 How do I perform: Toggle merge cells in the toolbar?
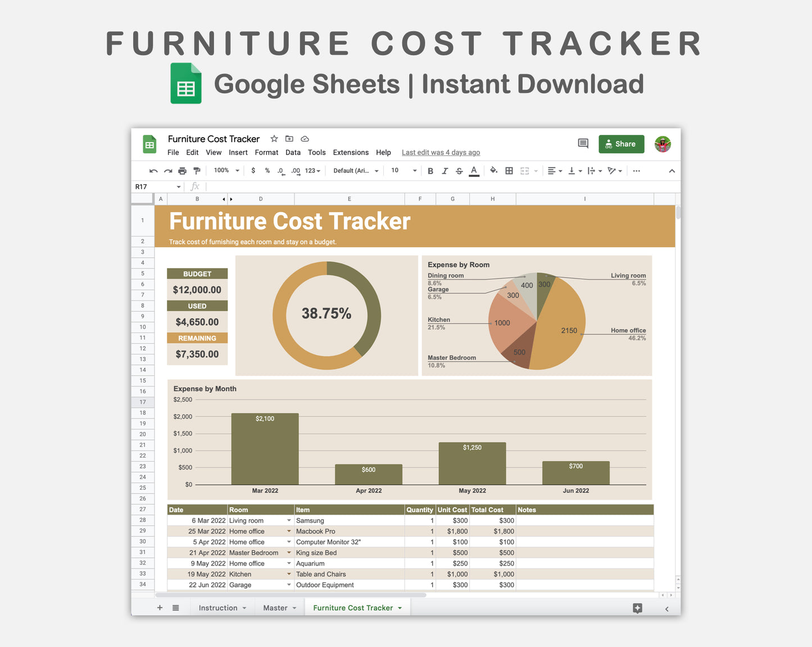point(524,170)
